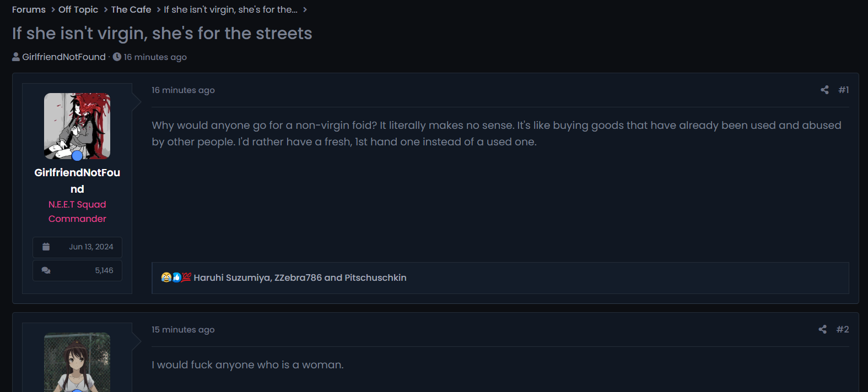
Task: Click the messages bubble icon beside 5,146
Action: tap(46, 270)
